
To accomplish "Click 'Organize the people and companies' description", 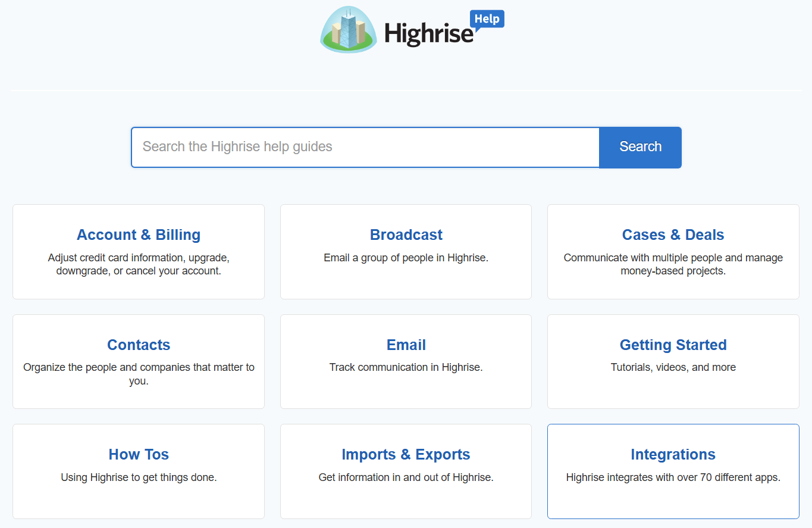I will (139, 374).
